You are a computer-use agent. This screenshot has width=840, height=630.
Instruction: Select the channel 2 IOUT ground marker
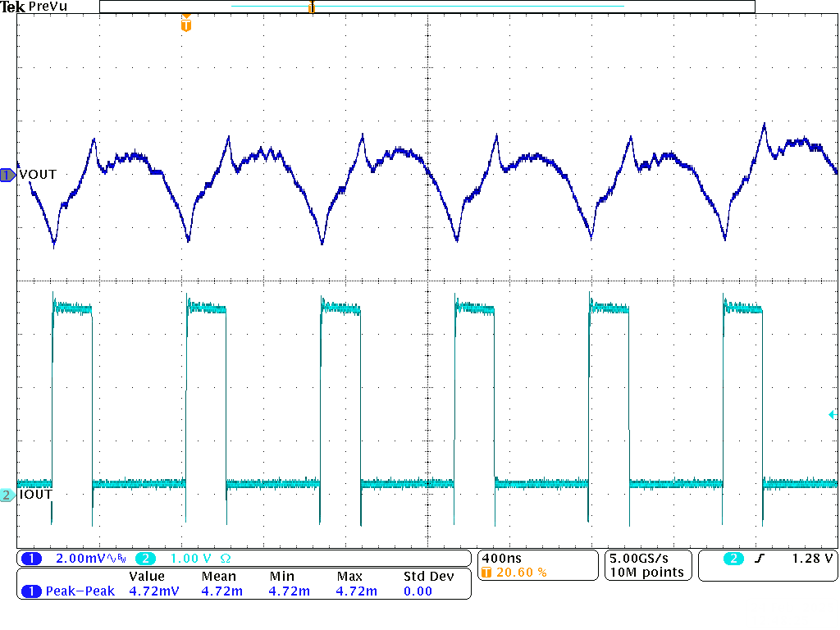[x=7, y=495]
